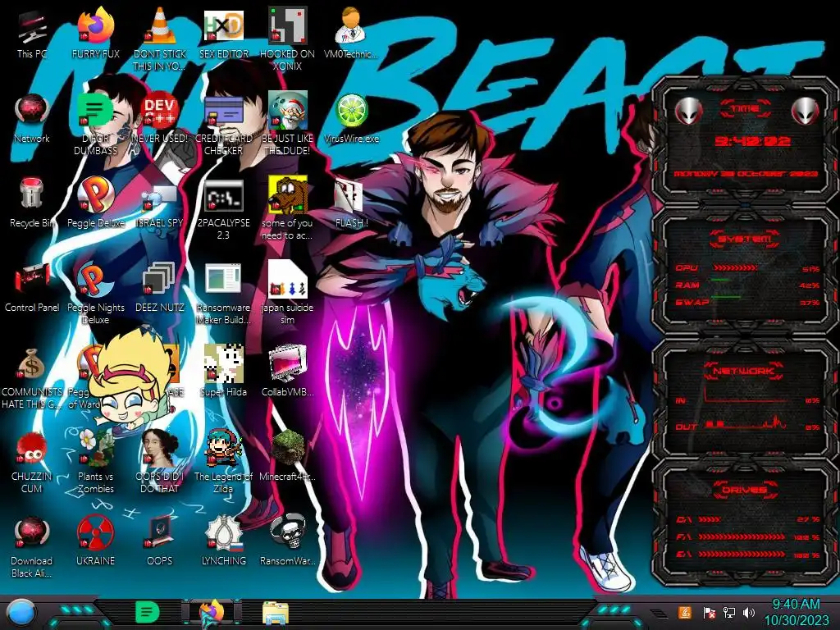This screenshot has height=630, width=840.
Task: Select the CollabVMB... monitor icon
Action: click(287, 363)
